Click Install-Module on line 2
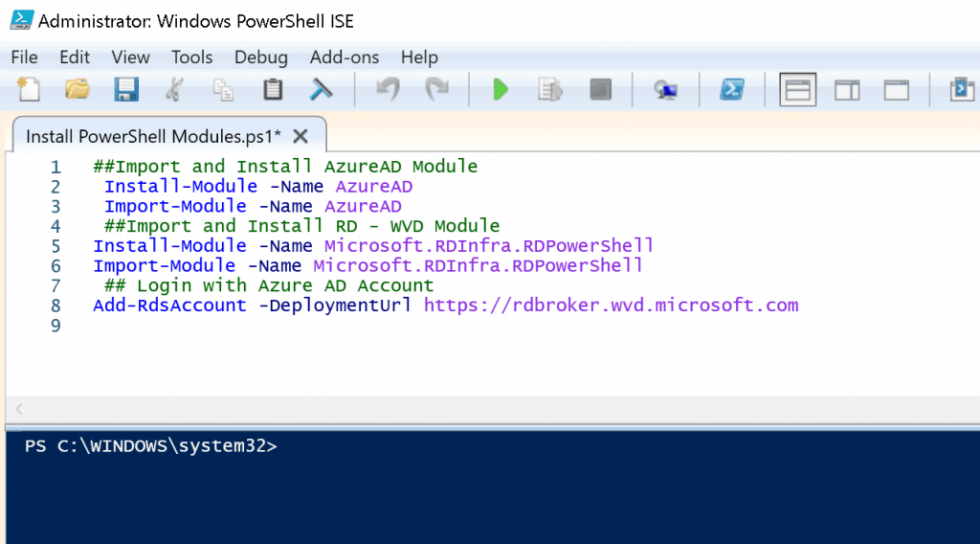 tap(181, 187)
